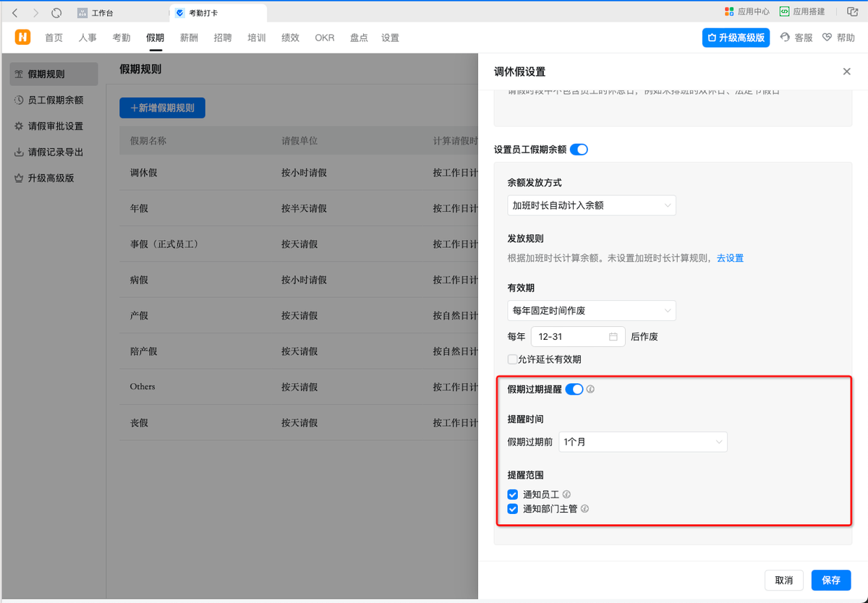Toggle 设置员工假期余额 switch off
Image resolution: width=868 pixels, height=603 pixels.
point(579,150)
